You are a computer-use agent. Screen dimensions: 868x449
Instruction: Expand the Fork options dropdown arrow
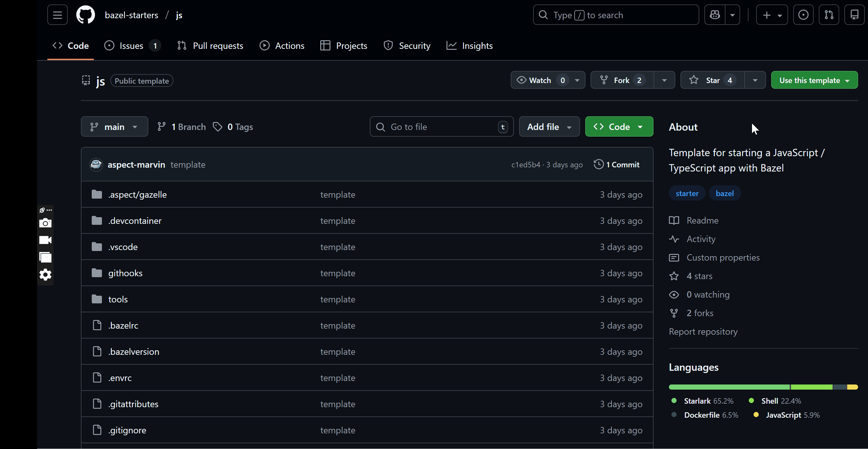pos(664,80)
